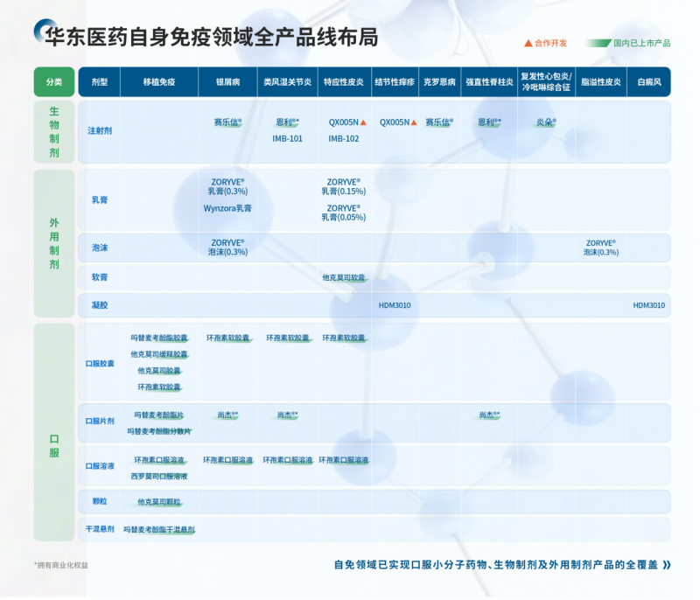The height and width of the screenshot is (600, 700).
Task: Select the title 华东医药自身免疫领域全产品线布局
Action: (x=212, y=37)
